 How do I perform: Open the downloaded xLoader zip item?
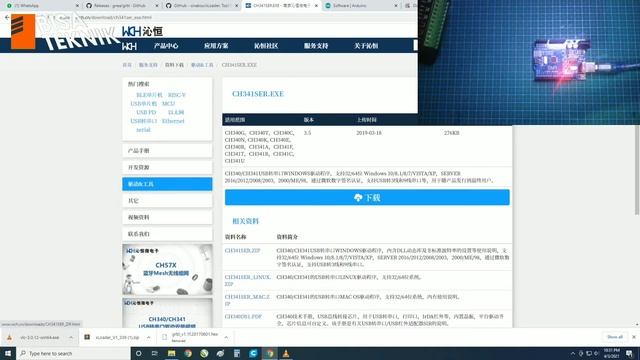pyautogui.click(x=117, y=338)
